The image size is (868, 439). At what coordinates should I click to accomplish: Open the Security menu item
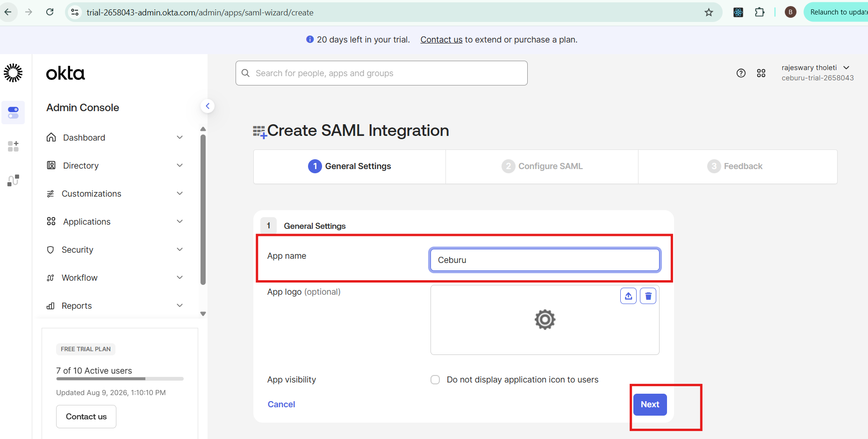(x=78, y=250)
